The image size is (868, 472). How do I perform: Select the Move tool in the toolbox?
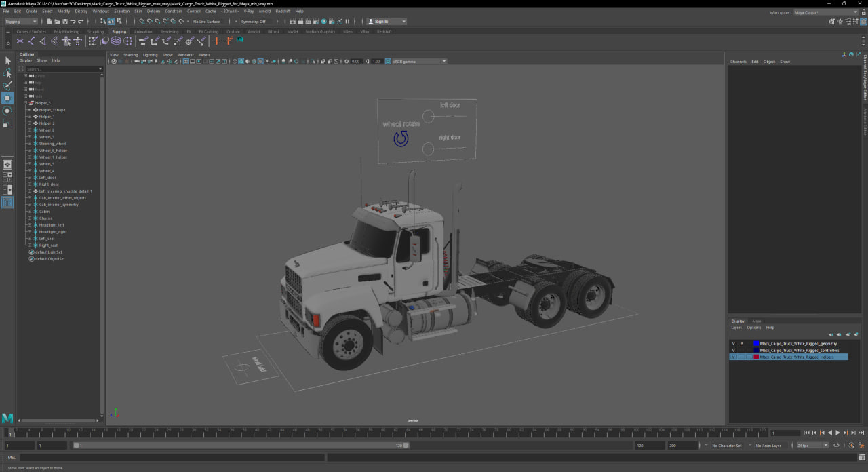click(x=7, y=98)
